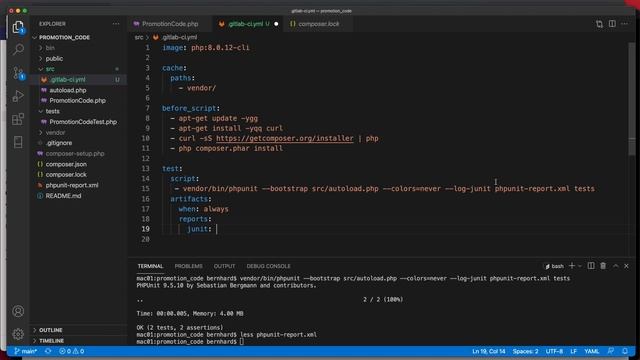The width and height of the screenshot is (640, 360).
Task: Click the main branch indicator in status bar
Action: pyautogui.click(x=25, y=351)
